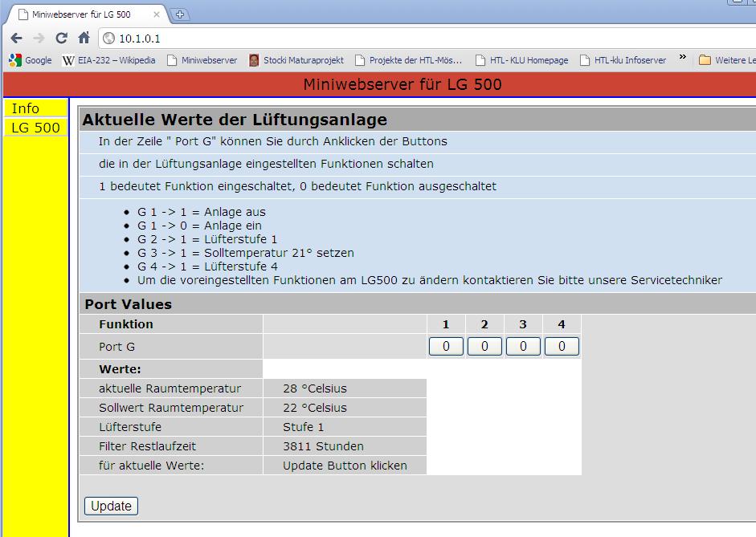Toggle Port G button 1
The height and width of the screenshot is (537, 756).
coord(446,347)
